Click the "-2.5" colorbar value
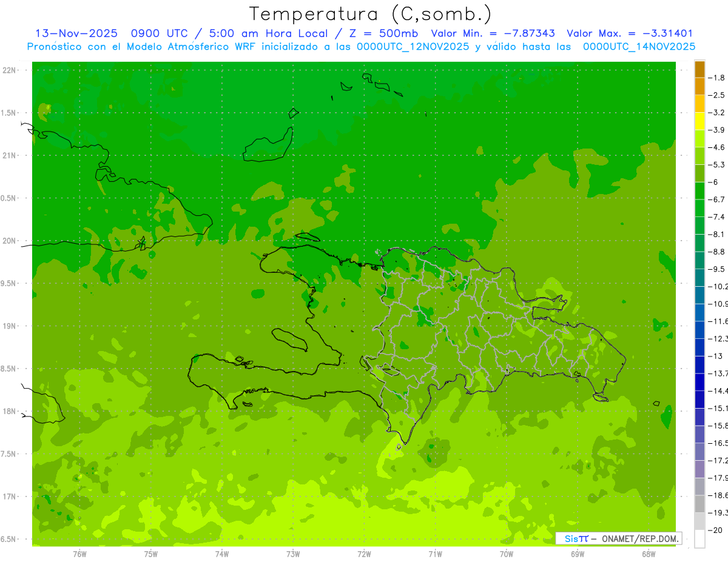The image size is (728, 562). (x=718, y=95)
